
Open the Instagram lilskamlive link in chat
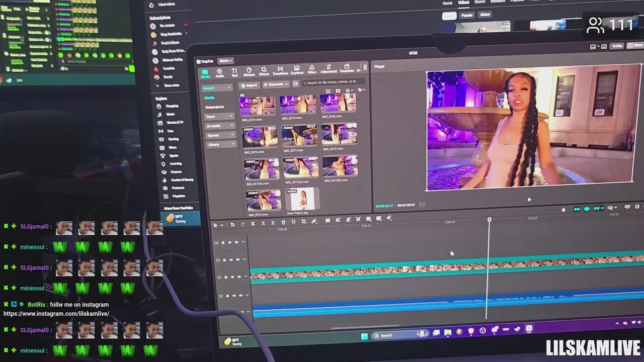tap(56, 314)
